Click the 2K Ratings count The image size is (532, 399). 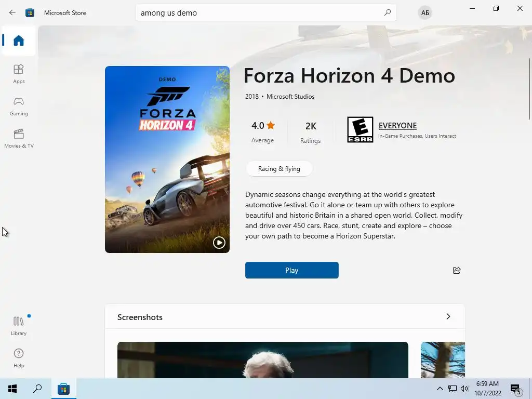coord(311,132)
